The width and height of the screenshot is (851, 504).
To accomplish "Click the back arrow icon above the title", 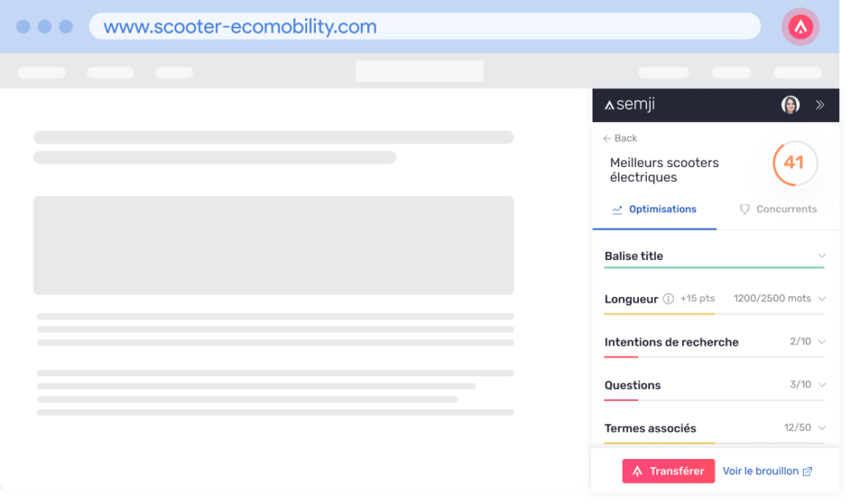I will click(607, 138).
